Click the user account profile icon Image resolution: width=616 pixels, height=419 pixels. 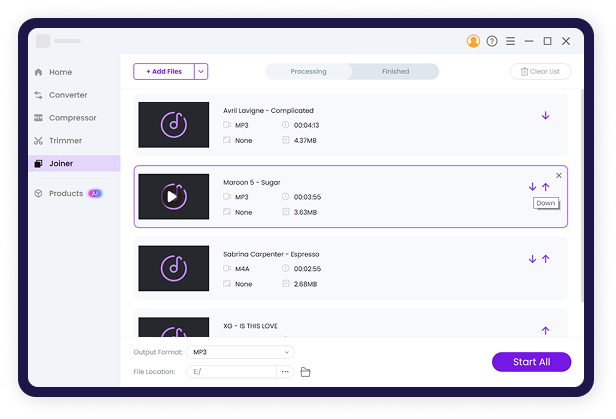[473, 41]
